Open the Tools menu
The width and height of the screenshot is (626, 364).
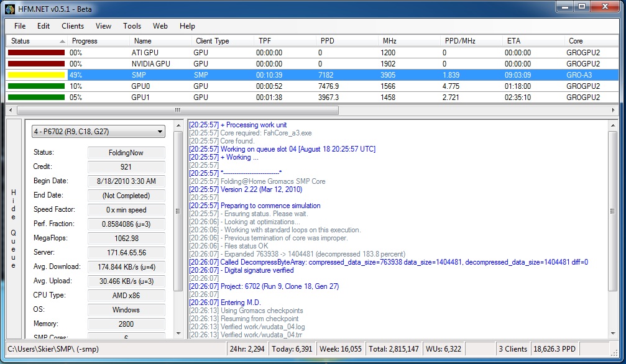tap(132, 26)
